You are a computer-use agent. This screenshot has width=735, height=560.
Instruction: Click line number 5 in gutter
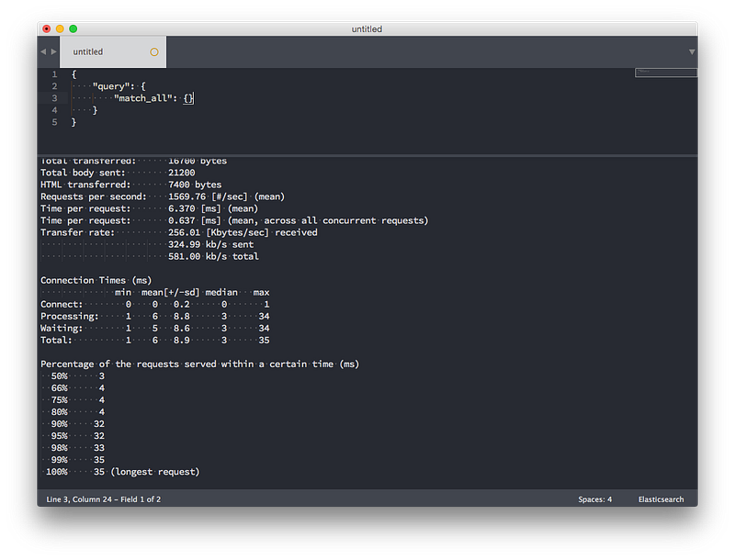pos(54,122)
